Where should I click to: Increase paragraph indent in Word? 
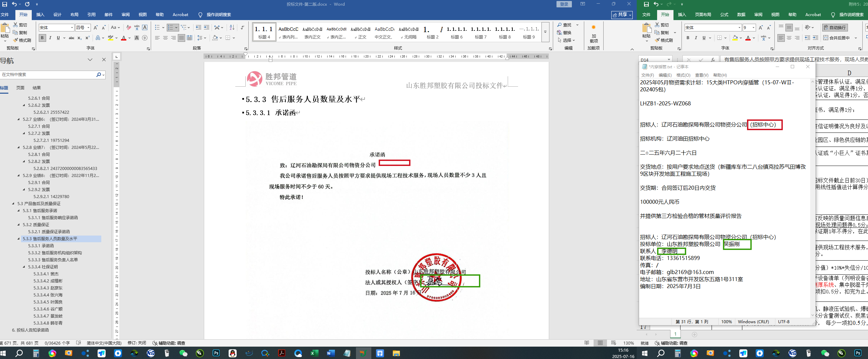coord(207,28)
